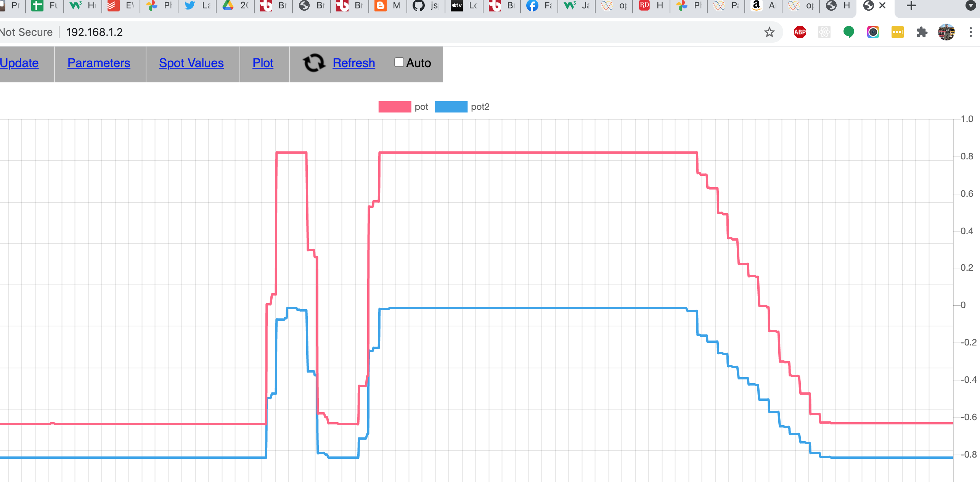
Task: Switch to the Facebook browser tab
Action: [x=538, y=6]
